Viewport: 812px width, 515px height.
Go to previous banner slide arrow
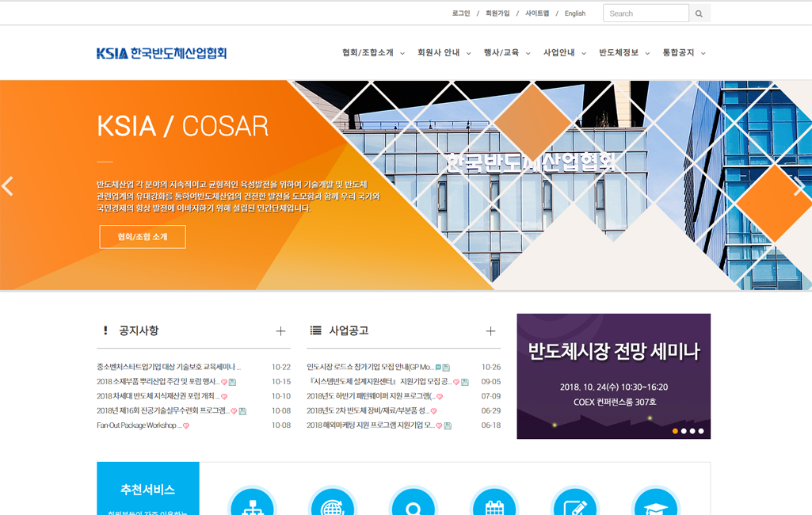pyautogui.click(x=8, y=186)
